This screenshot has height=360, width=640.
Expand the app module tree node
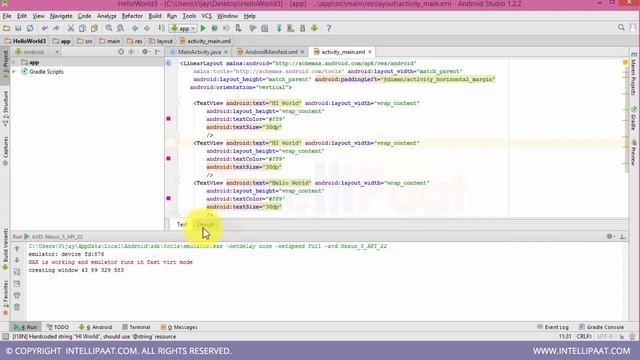point(15,62)
